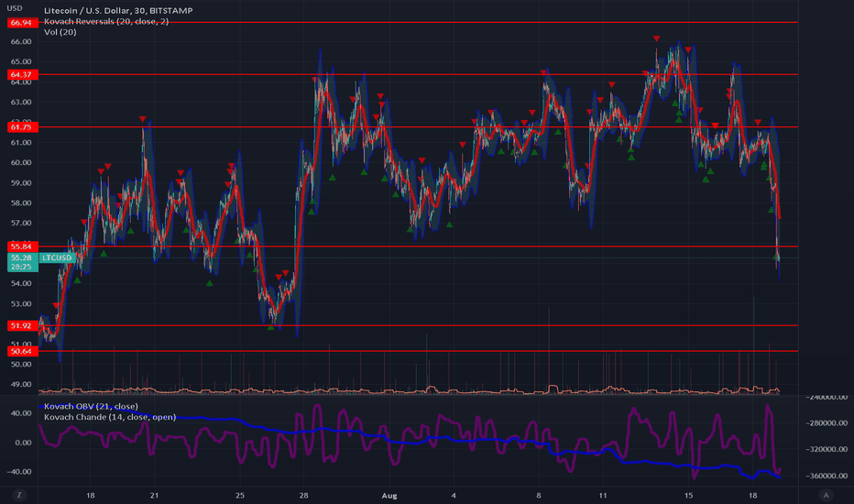Click the 66.94 price level label
This screenshot has width=854, height=504.
click(x=22, y=22)
